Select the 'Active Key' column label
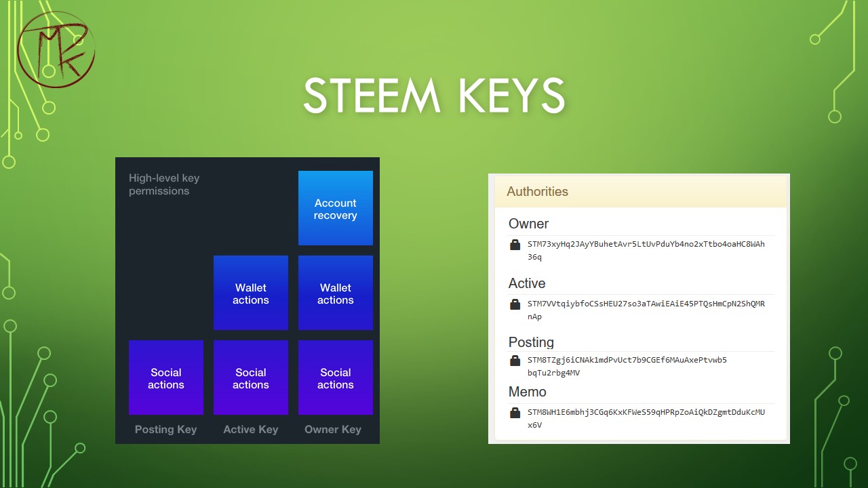Viewport: 868px width, 488px height. pyautogui.click(x=251, y=429)
